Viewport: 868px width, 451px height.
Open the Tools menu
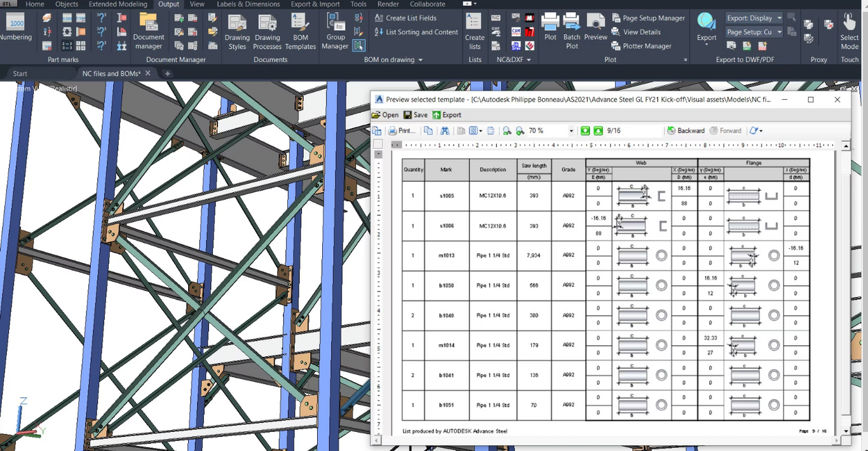click(x=358, y=4)
